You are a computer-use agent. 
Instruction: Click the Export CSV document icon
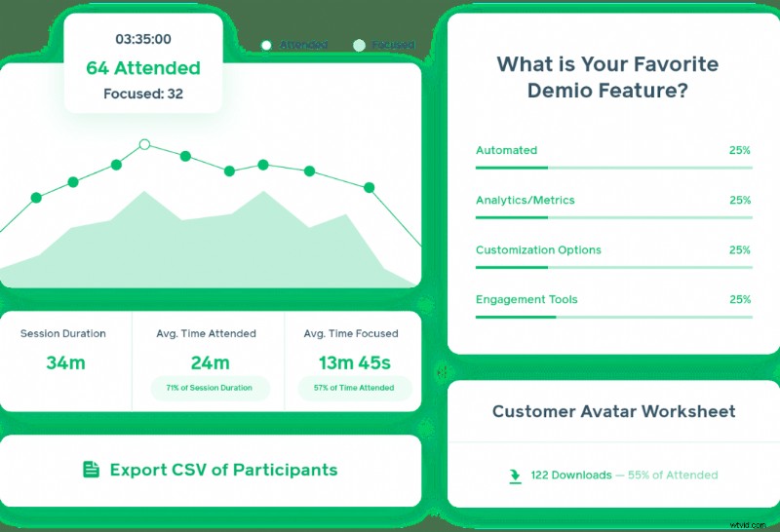pyautogui.click(x=91, y=470)
